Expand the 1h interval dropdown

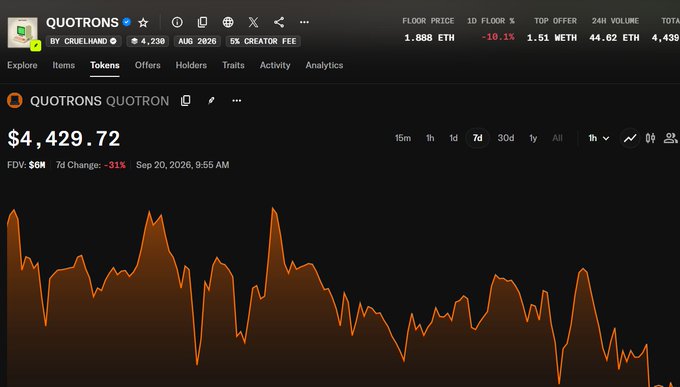click(x=598, y=138)
